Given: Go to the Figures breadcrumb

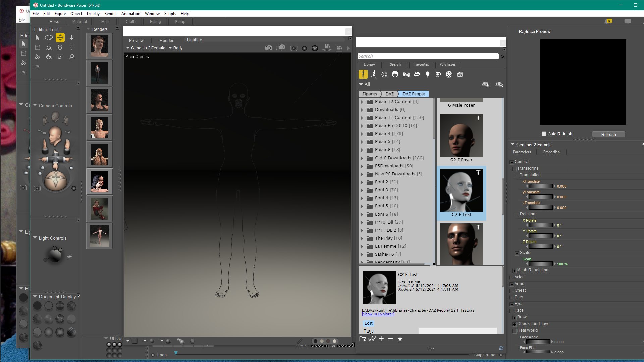Looking at the screenshot, I should click(369, 94).
